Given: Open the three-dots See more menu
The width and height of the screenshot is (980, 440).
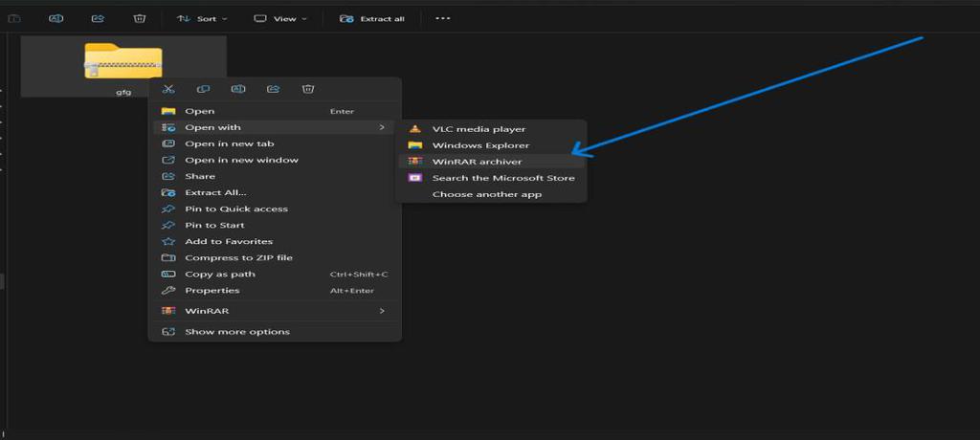Looking at the screenshot, I should click(x=442, y=19).
